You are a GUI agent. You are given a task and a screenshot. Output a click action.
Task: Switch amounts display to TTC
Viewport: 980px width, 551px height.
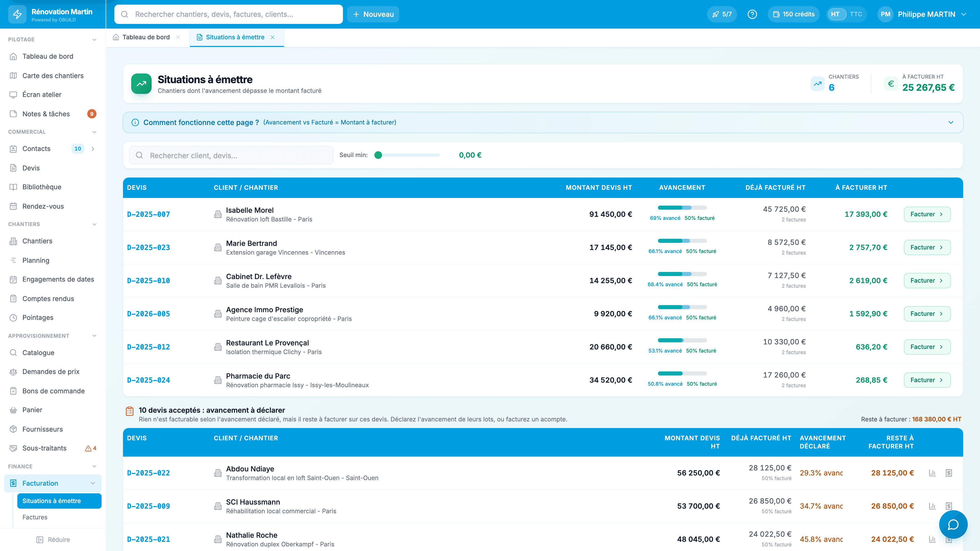856,14
